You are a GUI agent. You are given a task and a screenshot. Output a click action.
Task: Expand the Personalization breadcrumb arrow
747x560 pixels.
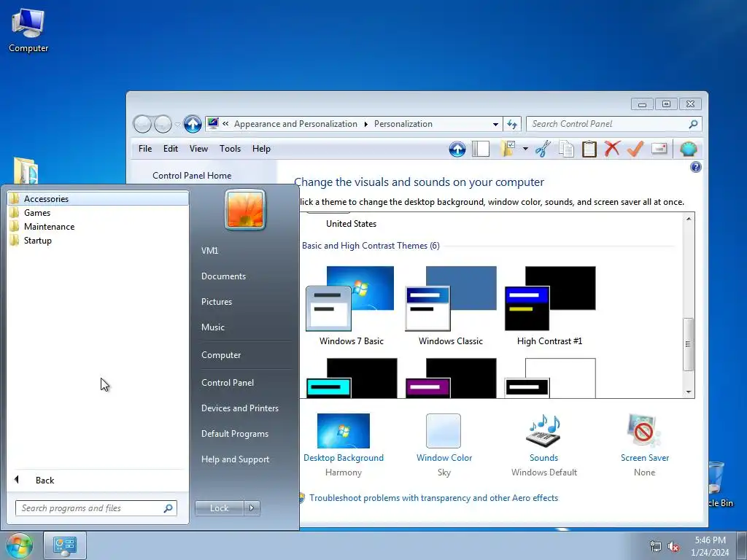click(366, 124)
